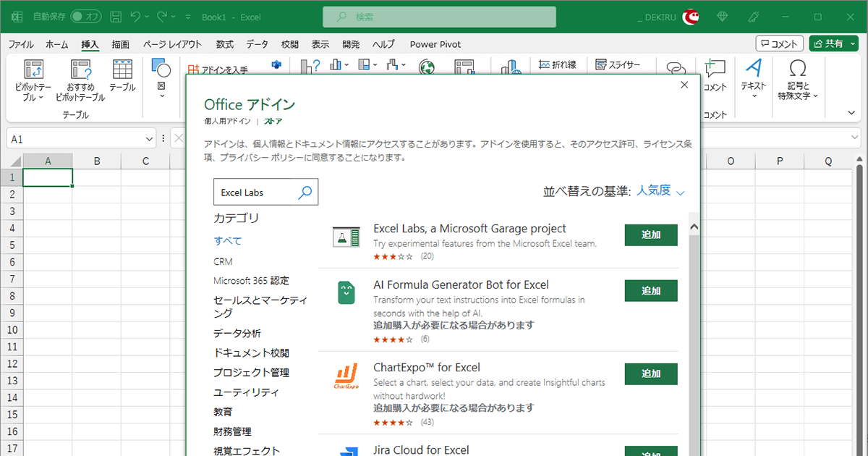Click the Excel Labs add-in icon
The image size is (868, 456).
click(x=346, y=237)
